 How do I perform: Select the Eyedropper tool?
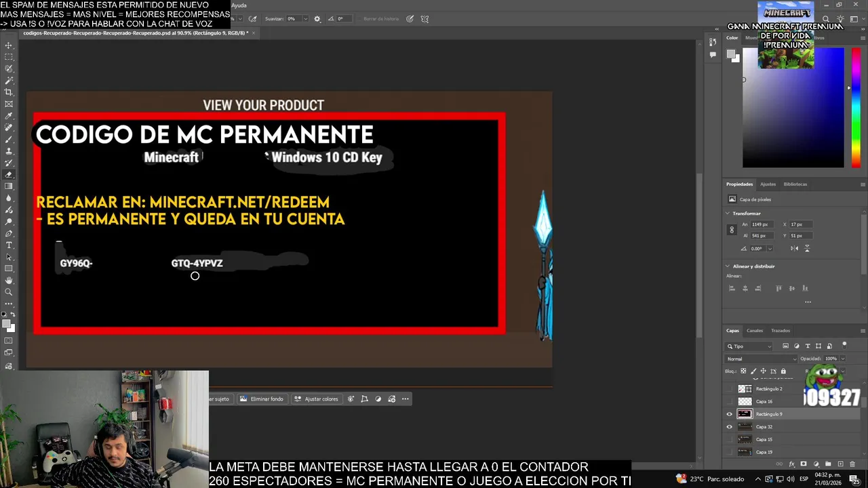pos(9,116)
